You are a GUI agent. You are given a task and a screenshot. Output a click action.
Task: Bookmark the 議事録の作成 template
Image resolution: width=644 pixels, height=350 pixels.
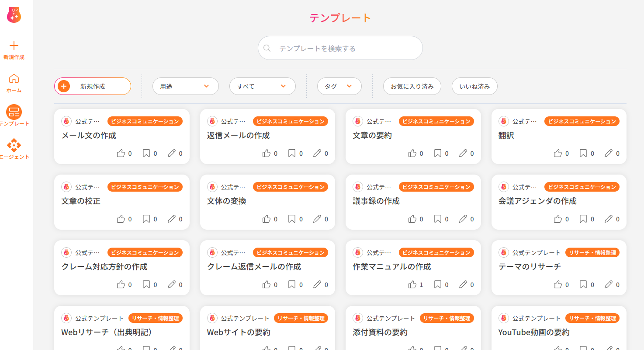point(438,219)
